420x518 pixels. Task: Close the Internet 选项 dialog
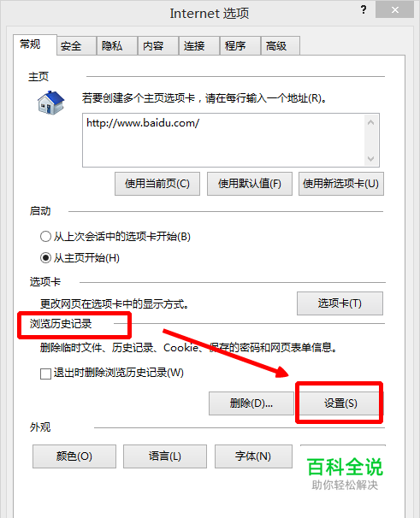click(394, 9)
